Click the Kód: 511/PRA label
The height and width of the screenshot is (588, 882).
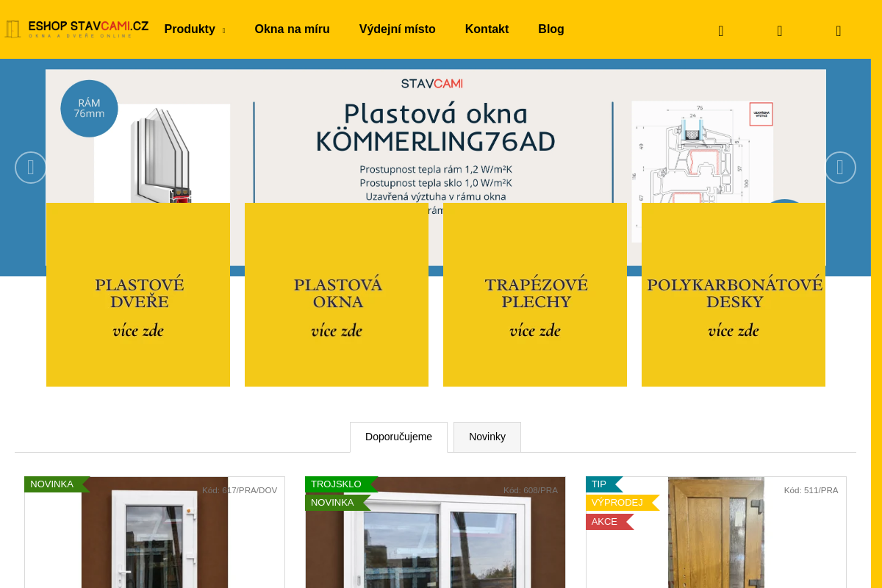click(x=811, y=490)
